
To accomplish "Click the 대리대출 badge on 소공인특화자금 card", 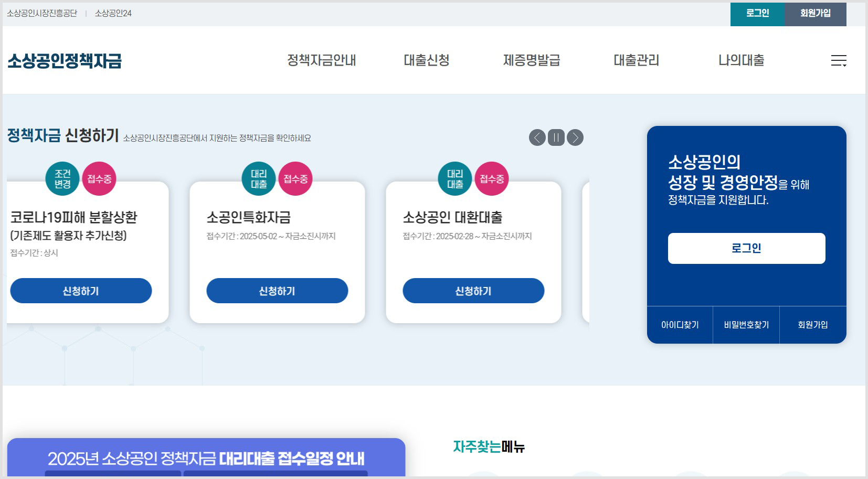I will pos(259,179).
